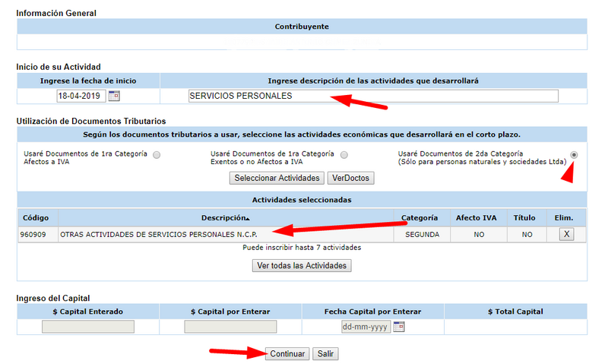The image size is (608, 364).
Task: Remove activity 960909 with the X button
Action: pos(565,234)
